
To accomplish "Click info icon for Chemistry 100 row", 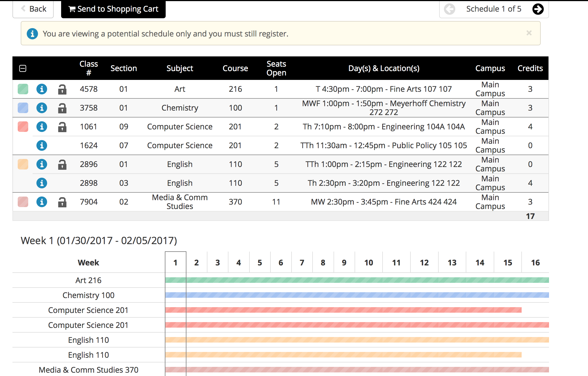I will 42,108.
